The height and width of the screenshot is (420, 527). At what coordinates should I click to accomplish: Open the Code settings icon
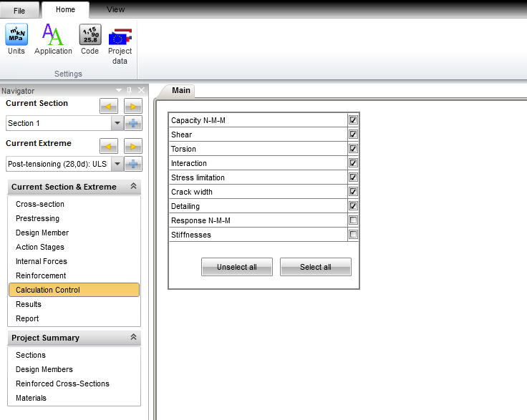(90, 39)
